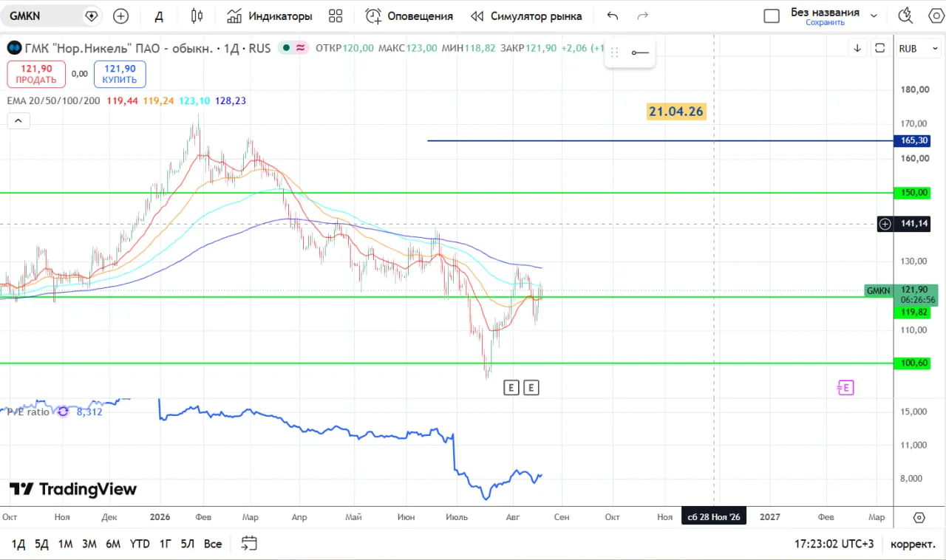Select the layout rectangle icon
946x560 pixels.
tap(772, 16)
